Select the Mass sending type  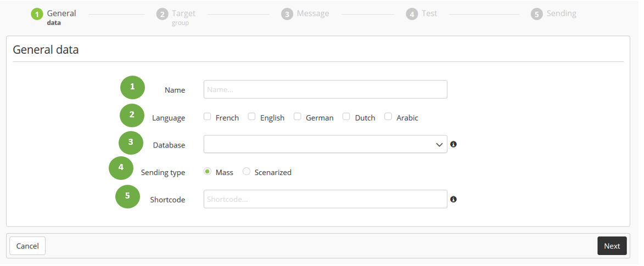208,172
